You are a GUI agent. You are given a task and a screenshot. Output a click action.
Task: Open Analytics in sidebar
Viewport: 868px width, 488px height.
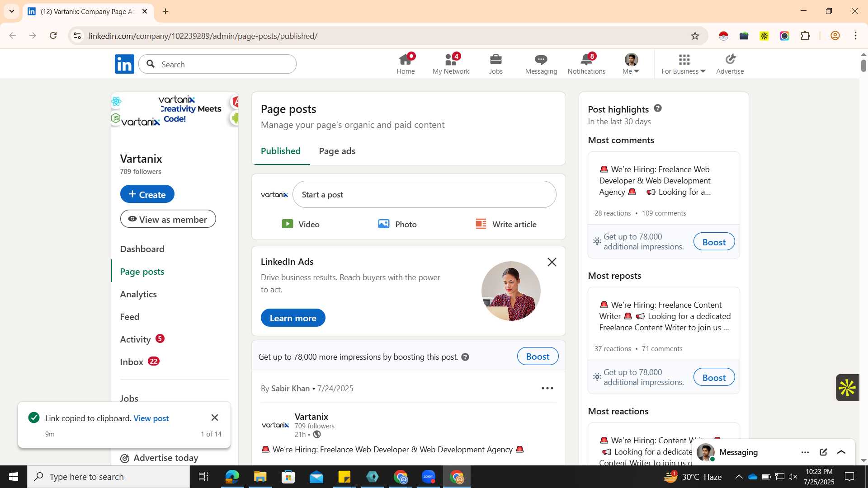(138, 294)
